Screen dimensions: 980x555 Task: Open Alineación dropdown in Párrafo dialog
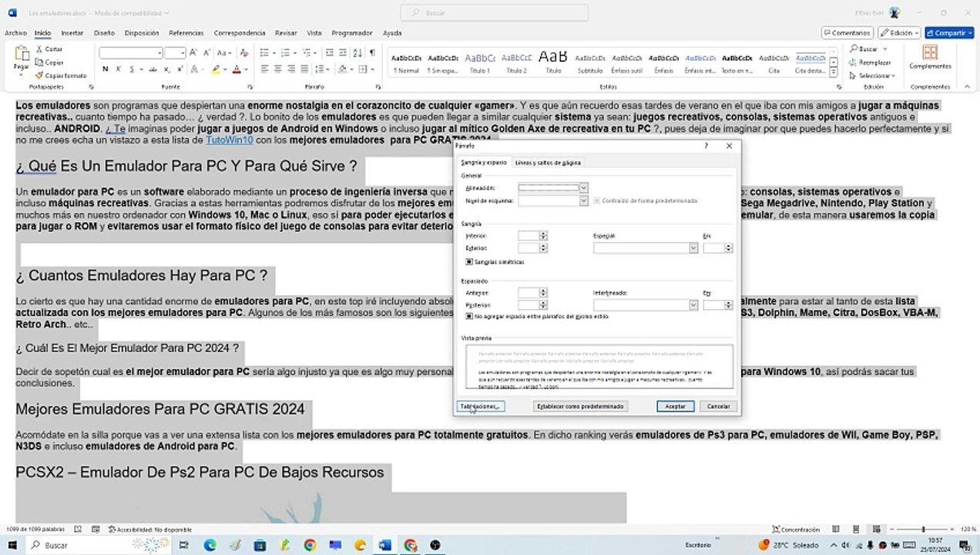point(583,187)
